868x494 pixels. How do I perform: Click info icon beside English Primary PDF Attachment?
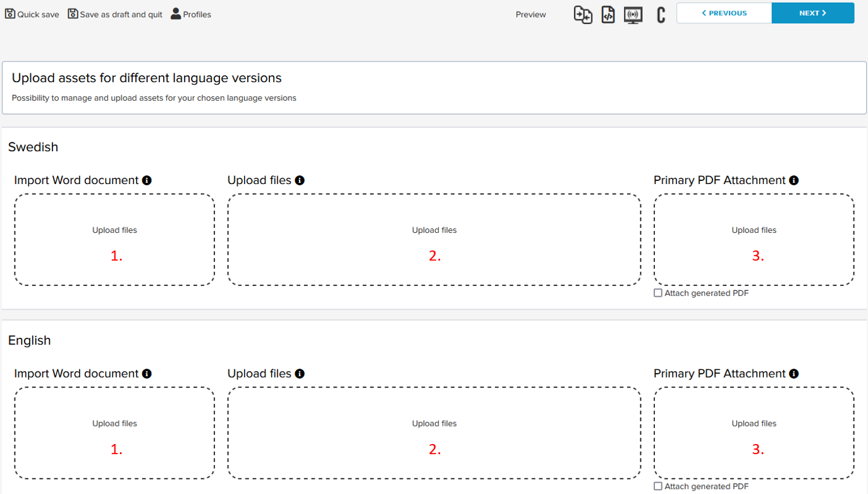794,374
